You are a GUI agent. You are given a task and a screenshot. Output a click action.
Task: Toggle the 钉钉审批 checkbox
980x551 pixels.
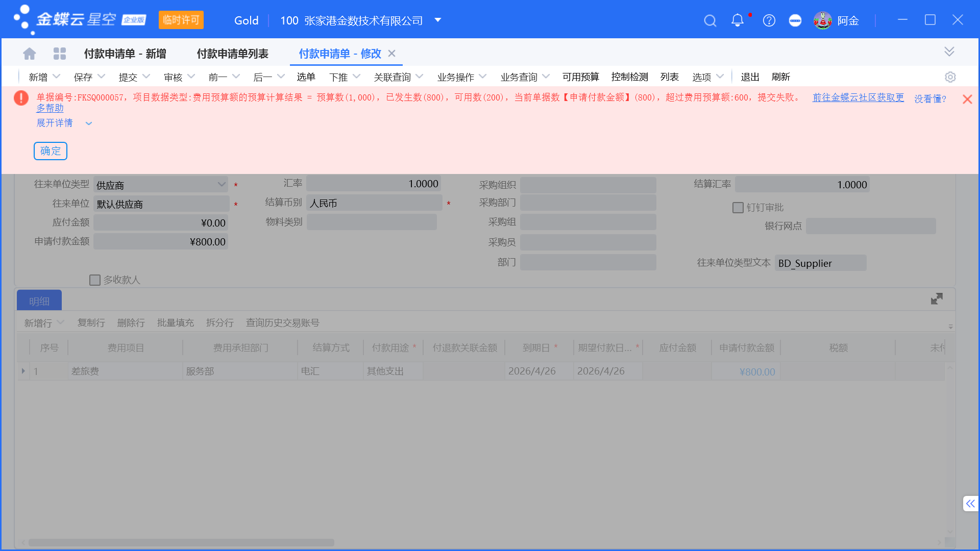[738, 208]
